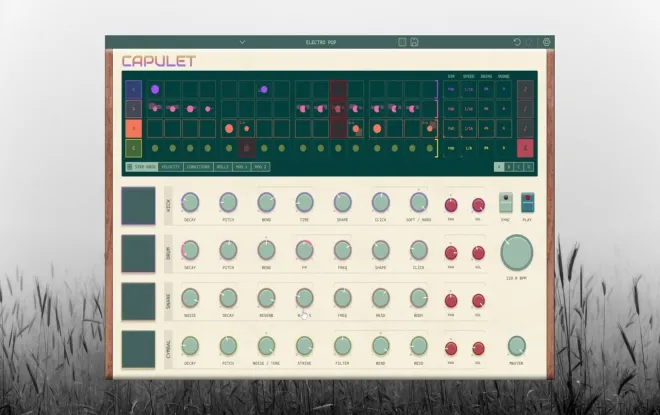The width and height of the screenshot is (660, 415).
Task: Expand the preset dropdown chevron in top bar
Action: [242, 42]
